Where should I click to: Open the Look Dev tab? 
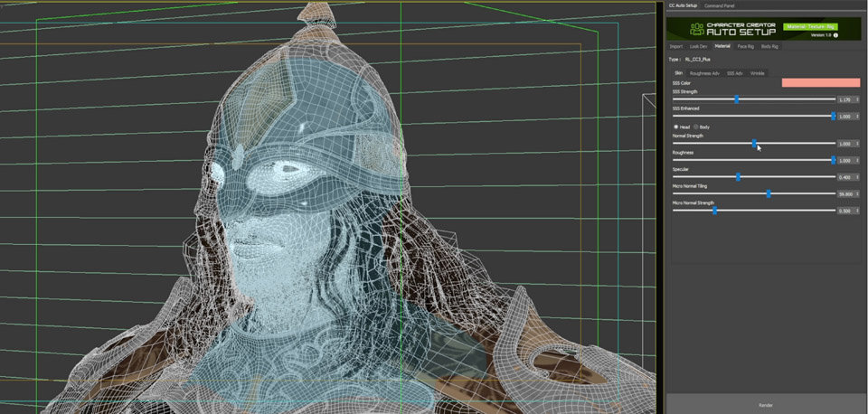tap(698, 46)
